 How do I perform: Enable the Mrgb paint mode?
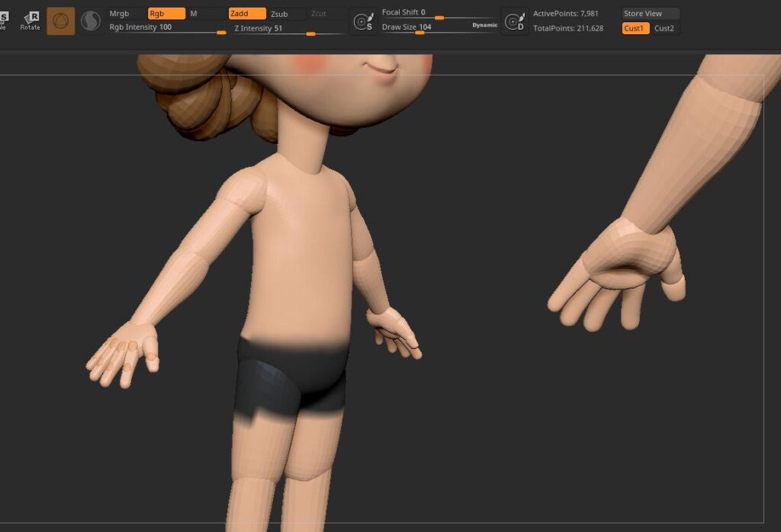(126, 14)
